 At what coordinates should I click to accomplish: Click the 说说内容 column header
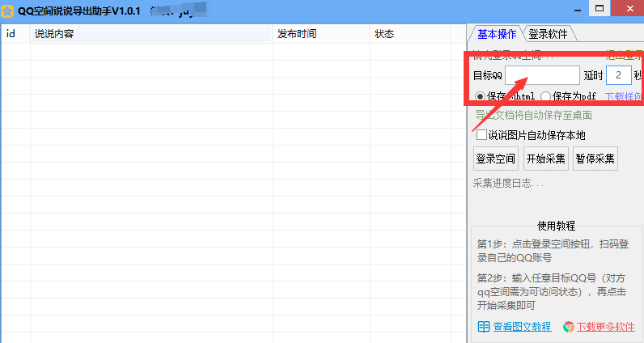click(151, 34)
